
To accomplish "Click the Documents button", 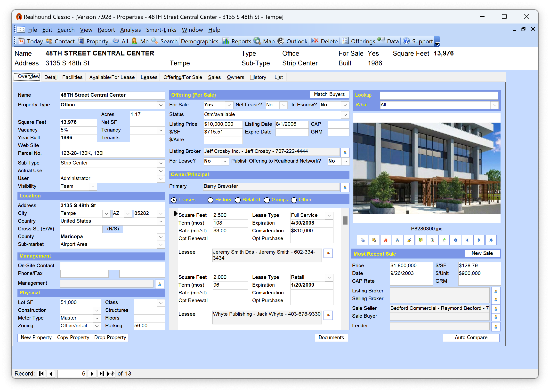I will (x=331, y=337).
